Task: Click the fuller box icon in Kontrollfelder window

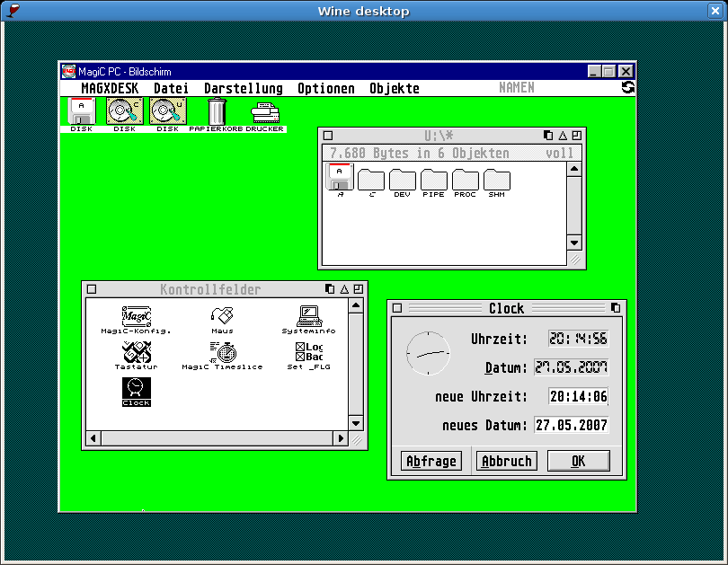Action: tap(358, 289)
